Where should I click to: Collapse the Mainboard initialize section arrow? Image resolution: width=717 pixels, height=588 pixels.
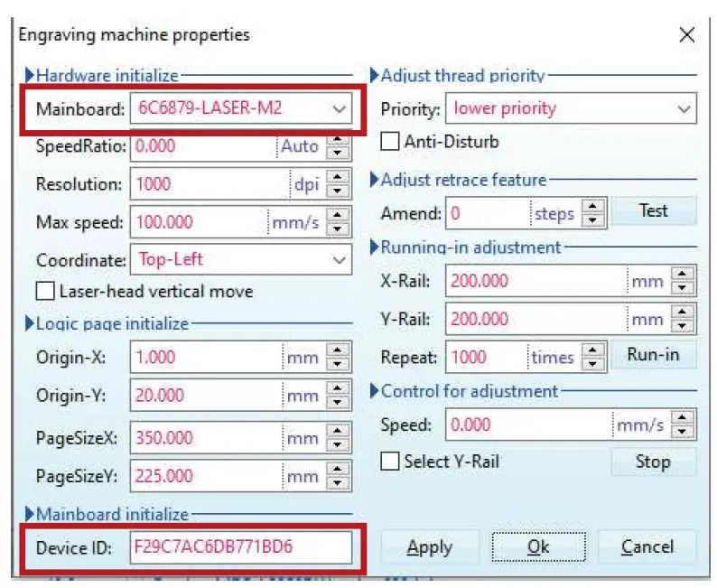[29, 514]
